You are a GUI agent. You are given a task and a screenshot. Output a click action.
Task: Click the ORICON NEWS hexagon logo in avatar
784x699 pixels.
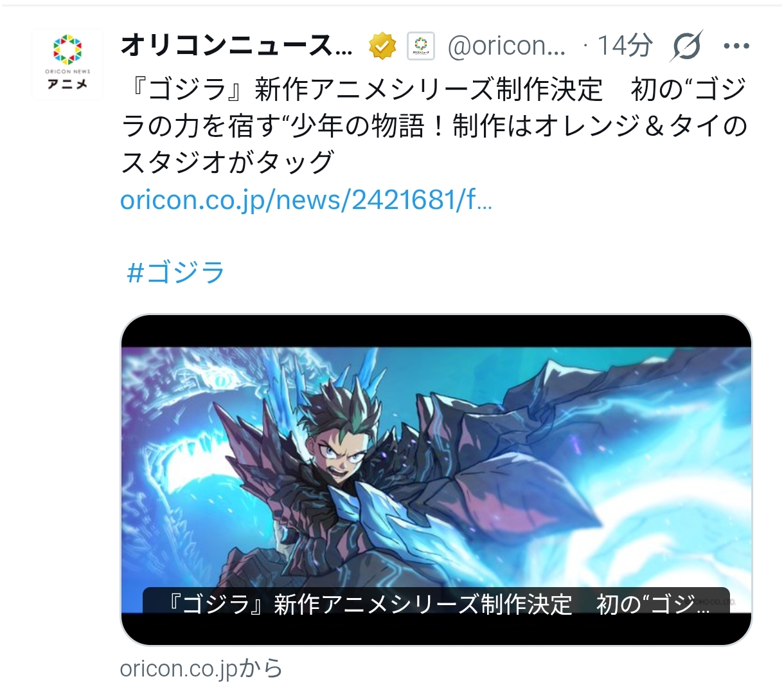(x=67, y=51)
